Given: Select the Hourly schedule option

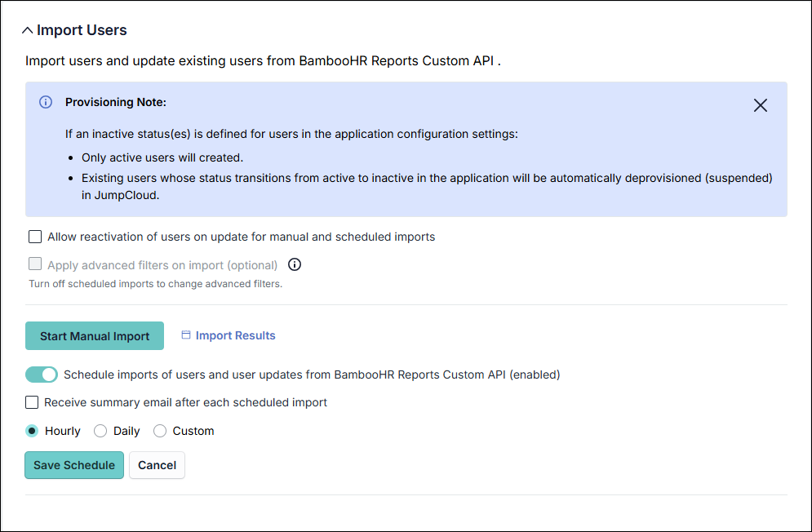Looking at the screenshot, I should [x=32, y=431].
